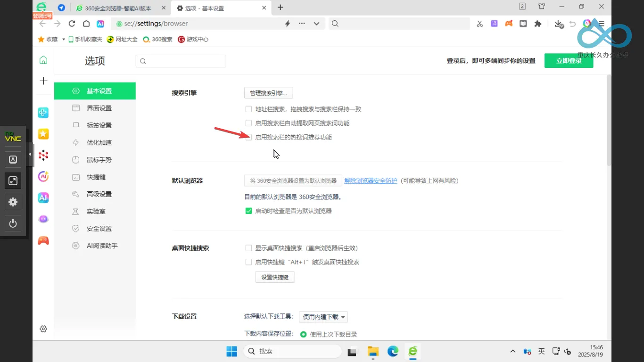This screenshot has height=362, width=644.
Task: Open the hamburger main menu
Action: 601,24
